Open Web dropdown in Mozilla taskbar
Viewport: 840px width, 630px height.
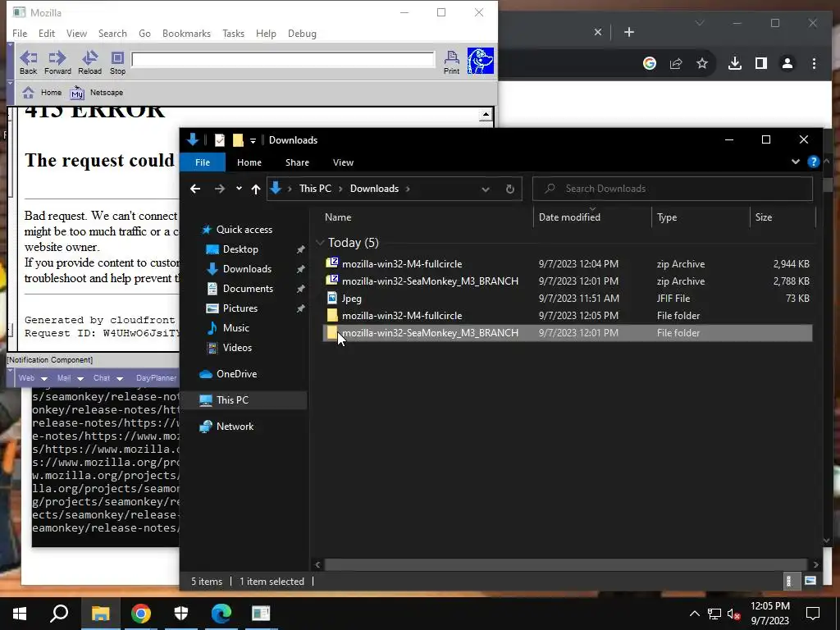point(33,377)
